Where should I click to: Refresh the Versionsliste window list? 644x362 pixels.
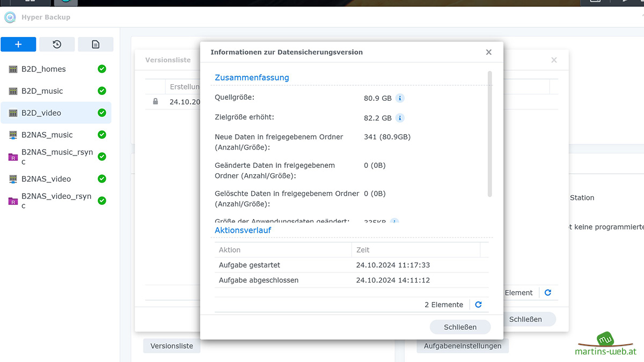[548, 293]
